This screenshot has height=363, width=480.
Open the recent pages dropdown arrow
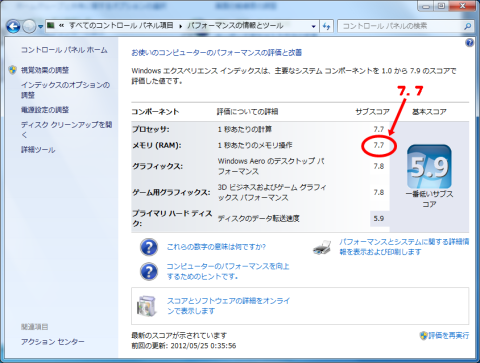[x=40, y=26]
